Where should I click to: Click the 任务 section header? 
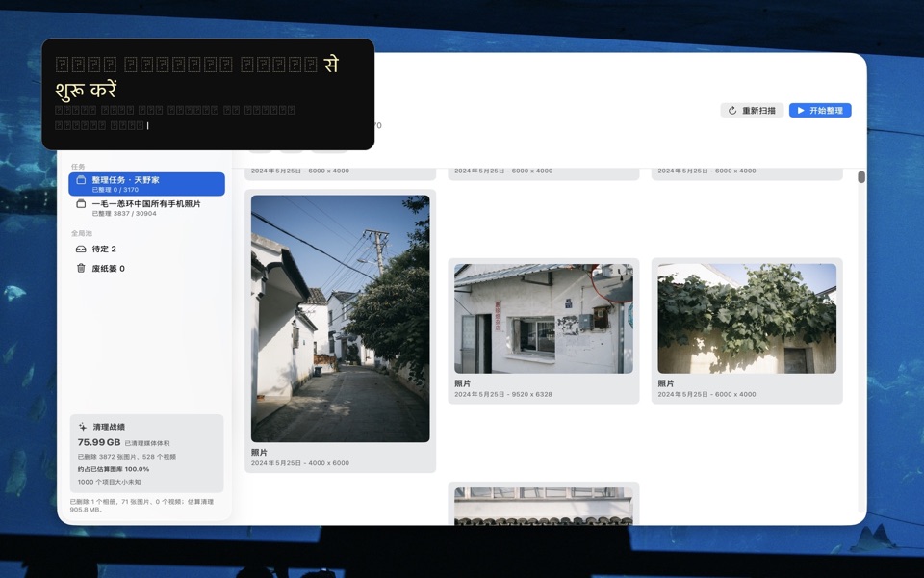click(78, 167)
